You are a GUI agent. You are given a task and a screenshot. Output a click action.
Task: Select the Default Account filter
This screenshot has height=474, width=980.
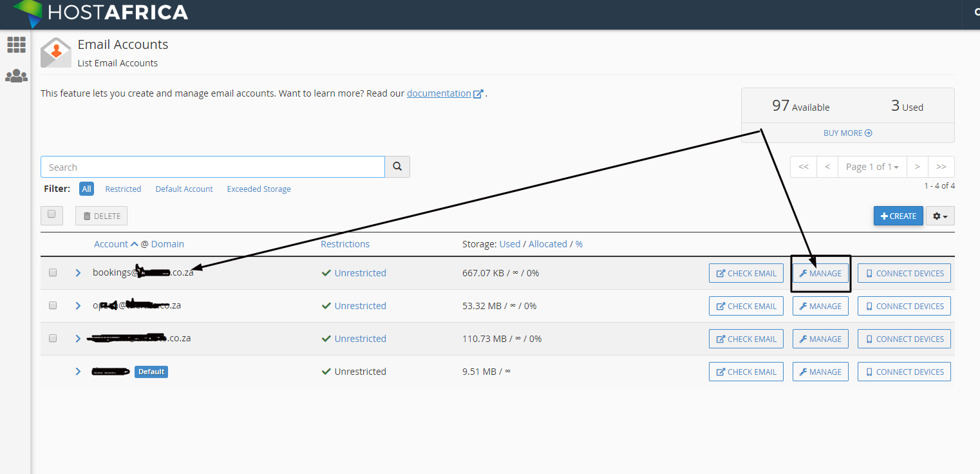[184, 189]
